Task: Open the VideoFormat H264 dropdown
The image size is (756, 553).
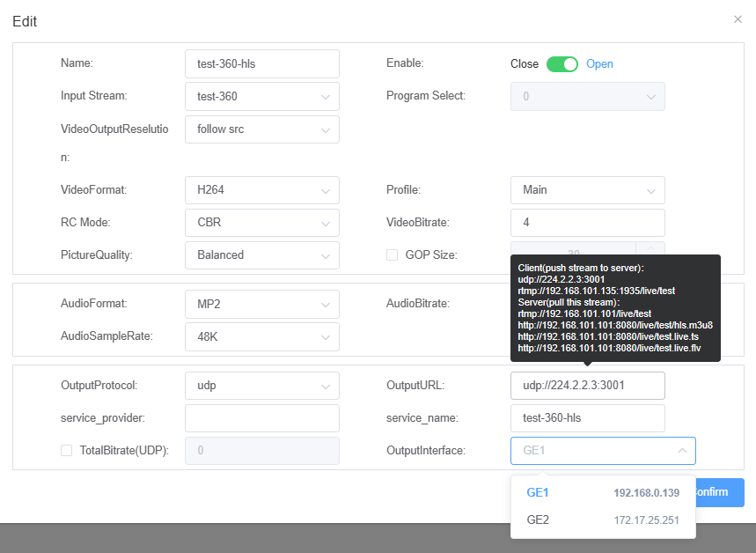Action: pyautogui.click(x=261, y=190)
